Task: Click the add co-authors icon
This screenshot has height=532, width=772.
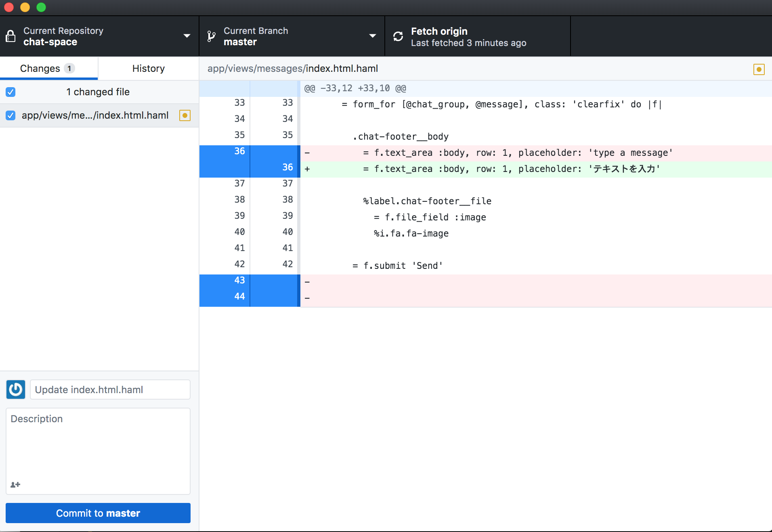Action: coord(15,485)
